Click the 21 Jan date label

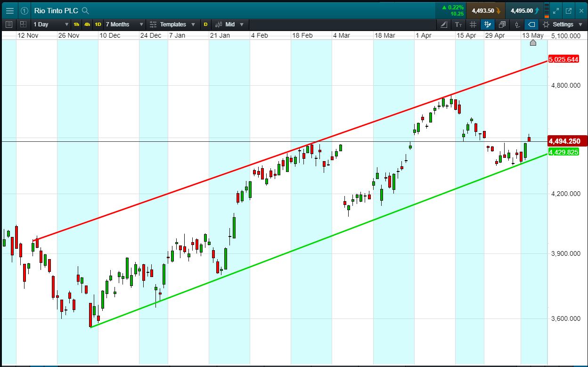point(220,35)
